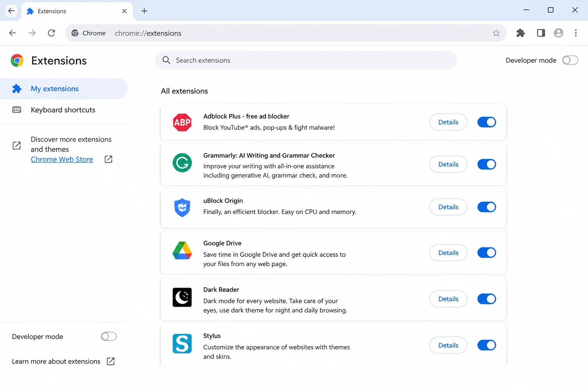The width and height of the screenshot is (588, 392).
Task: Show Details for Dark Reader
Action: click(x=448, y=299)
